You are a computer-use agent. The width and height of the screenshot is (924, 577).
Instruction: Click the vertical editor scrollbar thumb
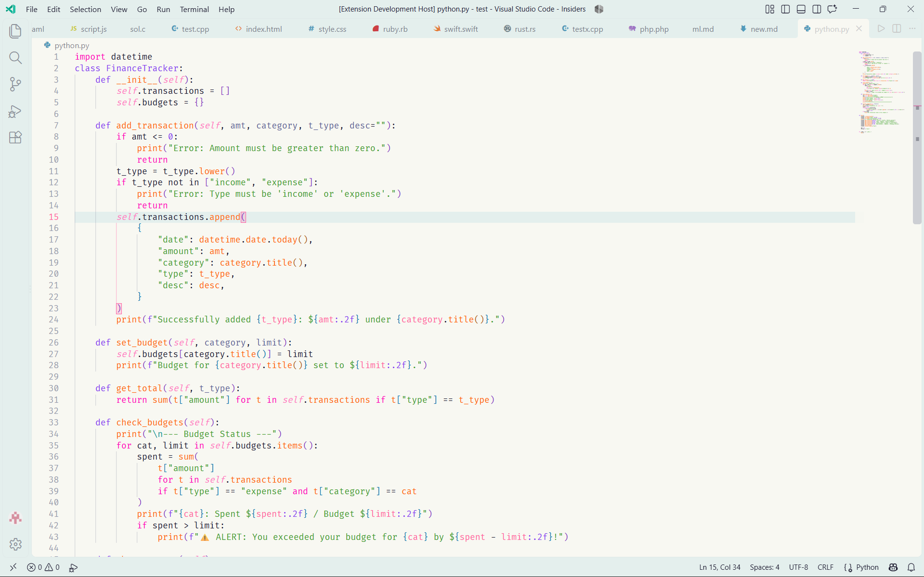pyautogui.click(x=917, y=137)
